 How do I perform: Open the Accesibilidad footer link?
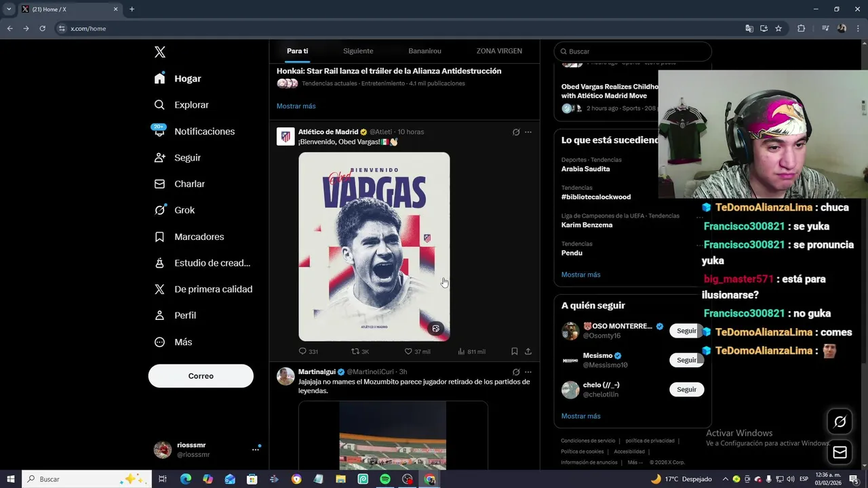(629, 451)
